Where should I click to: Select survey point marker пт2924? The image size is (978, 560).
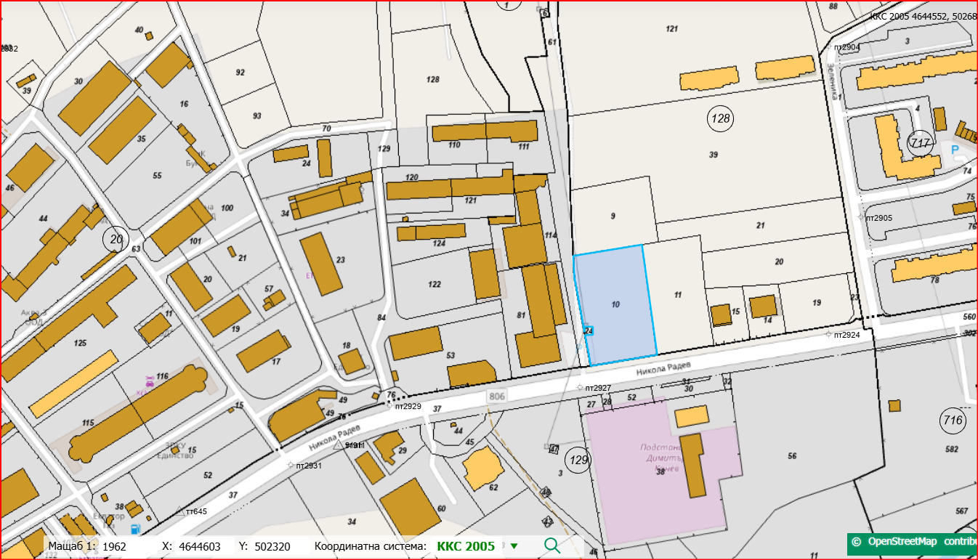tap(829, 334)
